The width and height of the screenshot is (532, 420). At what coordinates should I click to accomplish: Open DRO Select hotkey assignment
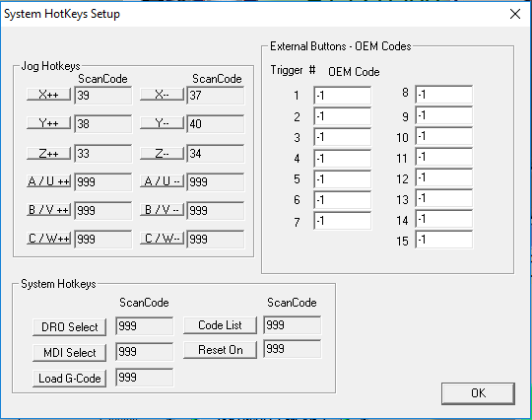[x=69, y=327]
